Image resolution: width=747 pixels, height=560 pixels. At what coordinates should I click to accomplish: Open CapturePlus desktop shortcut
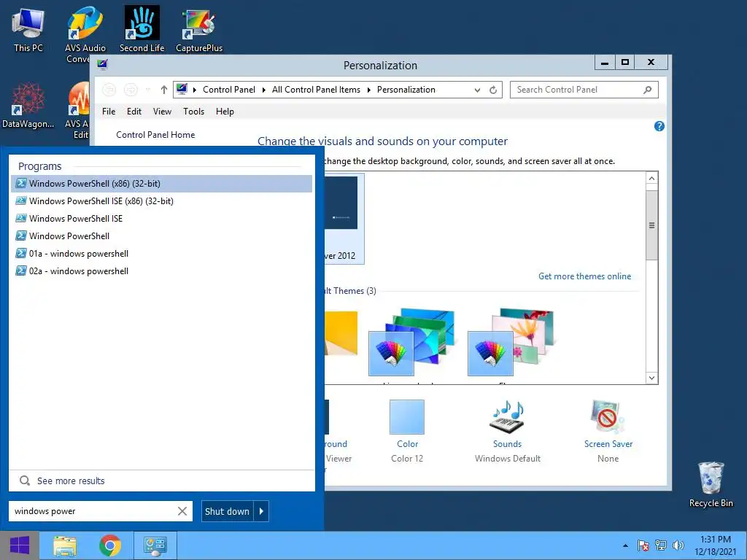199,30
